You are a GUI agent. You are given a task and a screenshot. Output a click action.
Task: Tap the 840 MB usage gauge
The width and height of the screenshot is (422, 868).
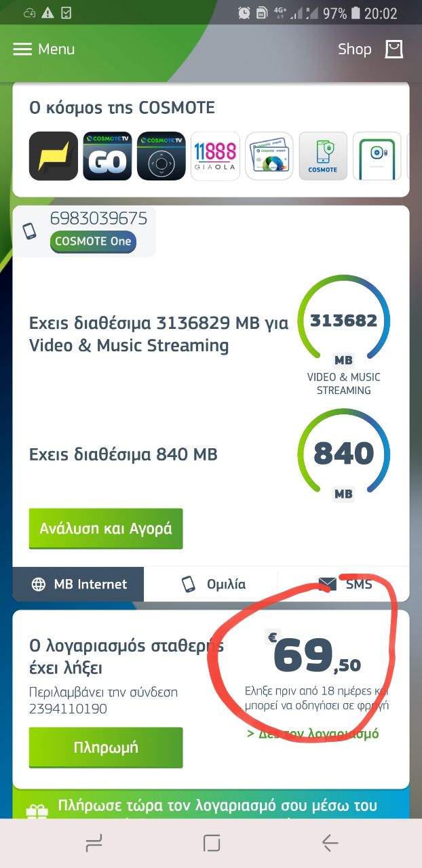point(344,454)
